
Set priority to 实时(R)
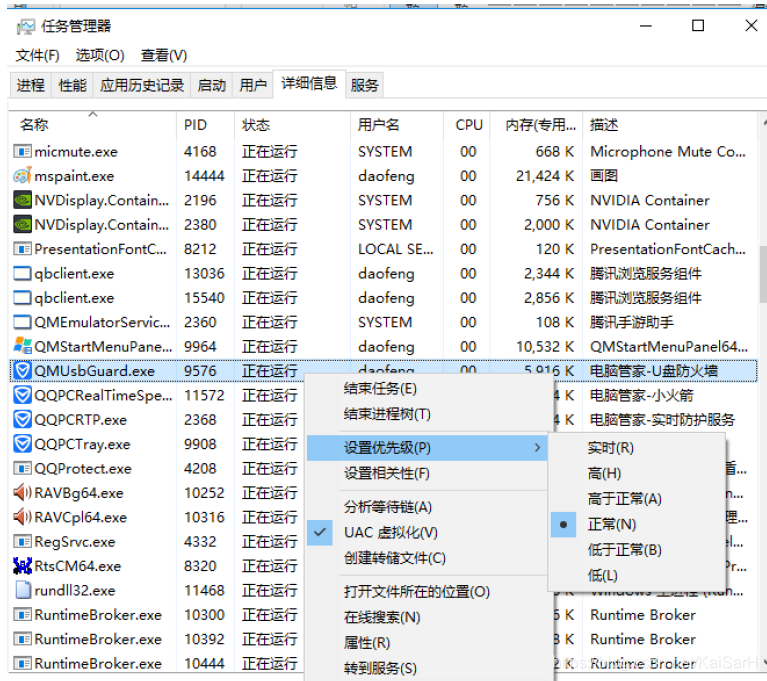[x=636, y=448]
